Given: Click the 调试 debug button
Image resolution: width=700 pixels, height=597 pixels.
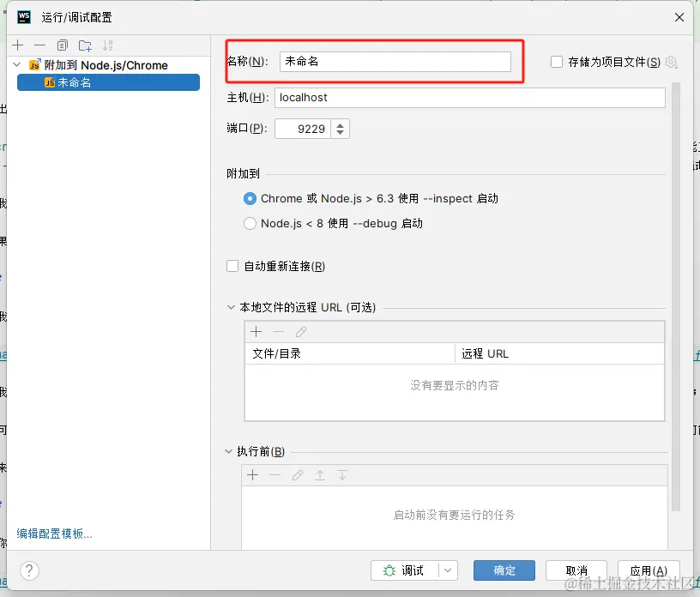Looking at the screenshot, I should point(404,570).
